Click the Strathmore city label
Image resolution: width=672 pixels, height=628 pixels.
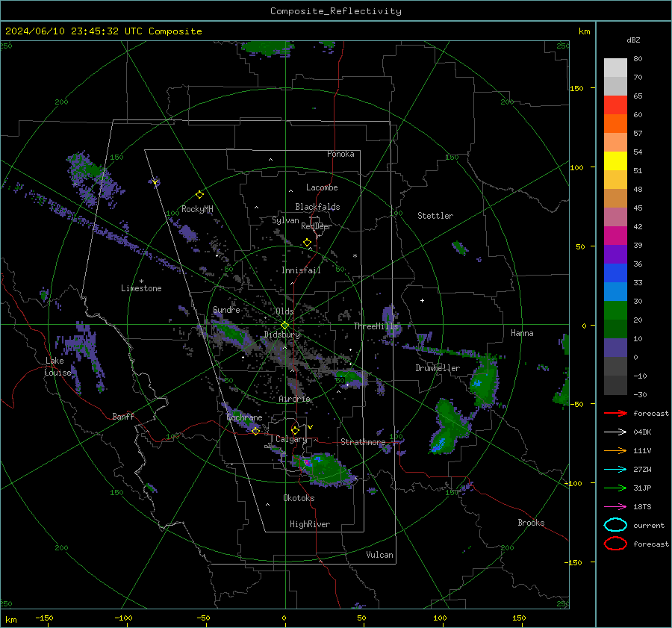coord(363,442)
